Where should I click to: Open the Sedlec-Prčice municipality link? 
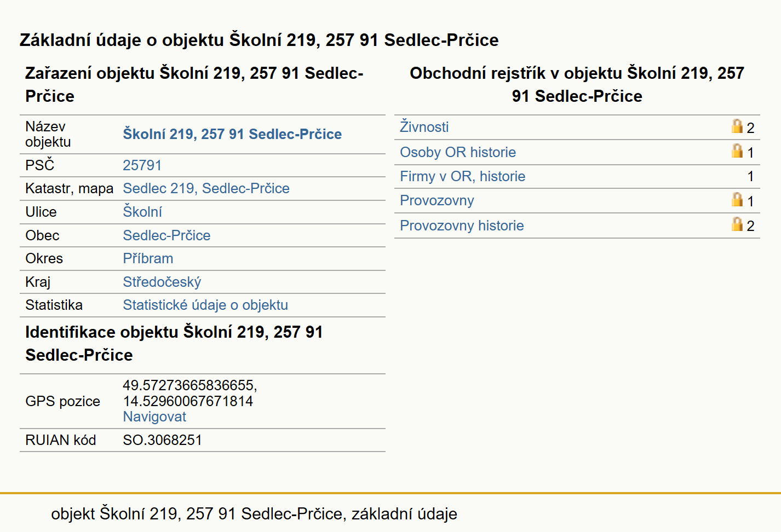coord(166,235)
